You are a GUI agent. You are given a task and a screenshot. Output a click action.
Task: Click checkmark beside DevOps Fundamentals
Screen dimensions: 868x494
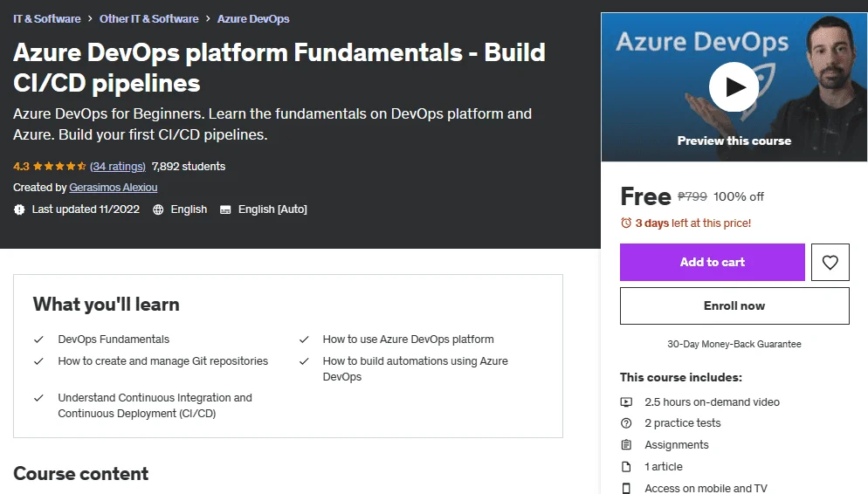point(38,340)
